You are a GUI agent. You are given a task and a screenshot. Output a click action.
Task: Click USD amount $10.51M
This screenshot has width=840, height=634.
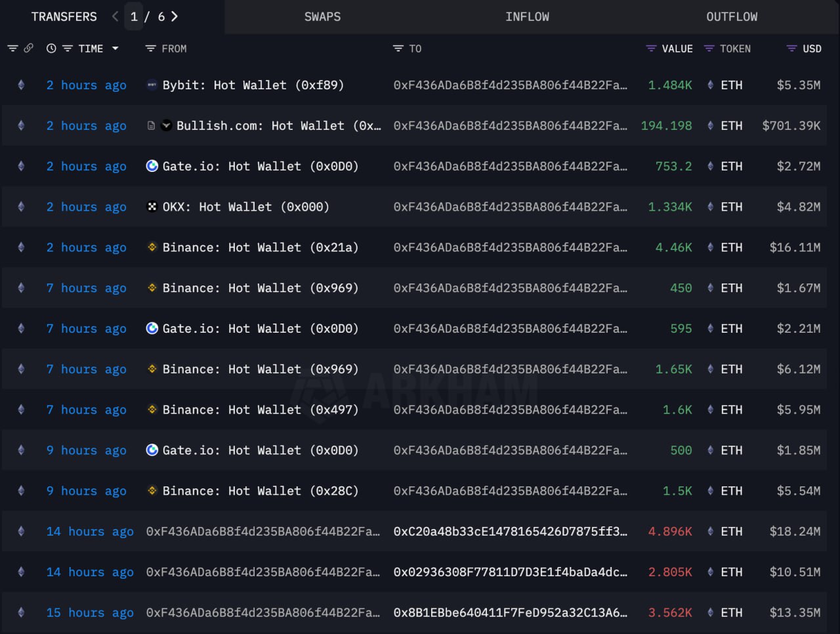tap(795, 572)
